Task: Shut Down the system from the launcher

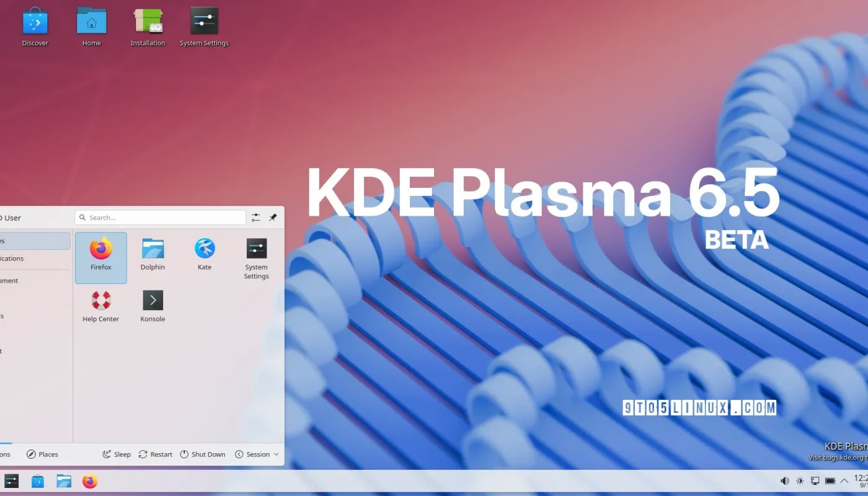Action: click(203, 454)
